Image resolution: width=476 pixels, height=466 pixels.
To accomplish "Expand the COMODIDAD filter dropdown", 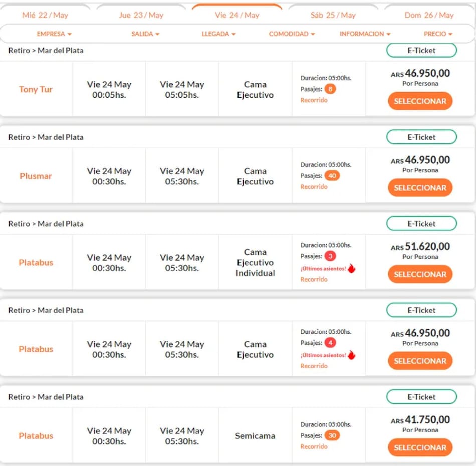I will pos(292,34).
